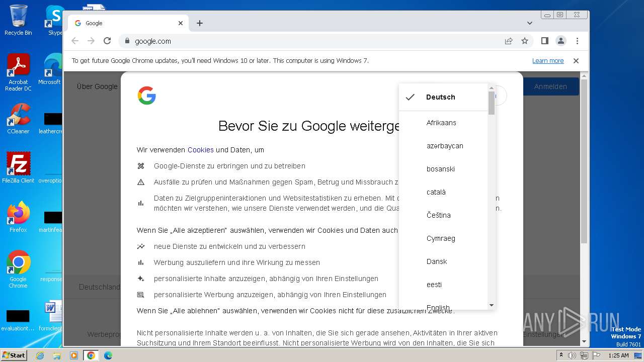Launch CCleaner from the desktop
This screenshot has width=644, height=362.
[x=18, y=119]
